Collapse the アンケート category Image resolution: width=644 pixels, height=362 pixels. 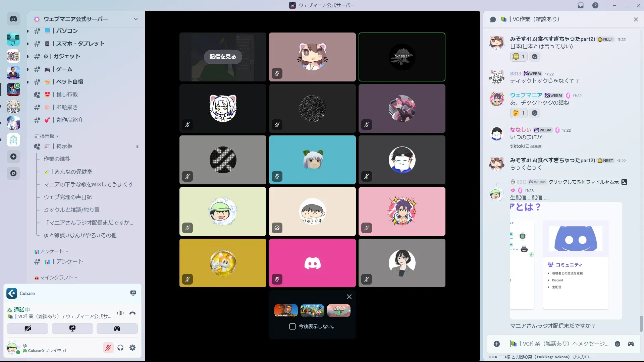pyautogui.click(x=52, y=251)
